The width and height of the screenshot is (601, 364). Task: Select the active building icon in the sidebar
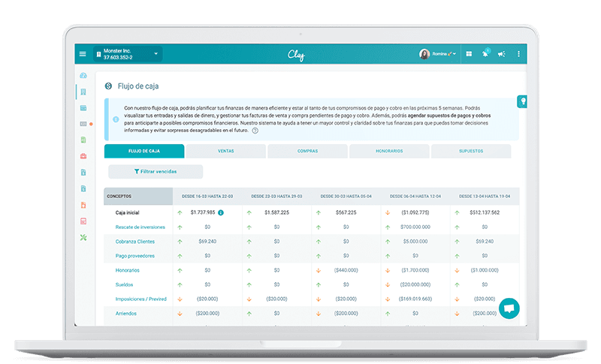point(83,92)
